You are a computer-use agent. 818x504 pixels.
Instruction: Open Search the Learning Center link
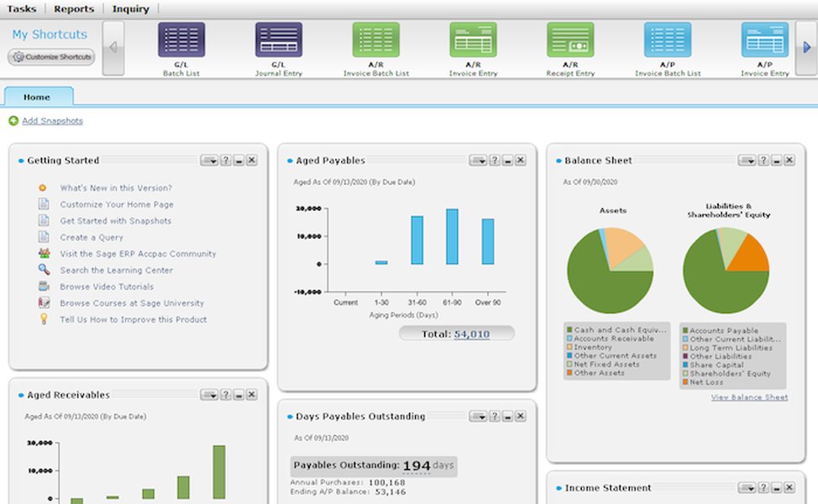tap(117, 270)
